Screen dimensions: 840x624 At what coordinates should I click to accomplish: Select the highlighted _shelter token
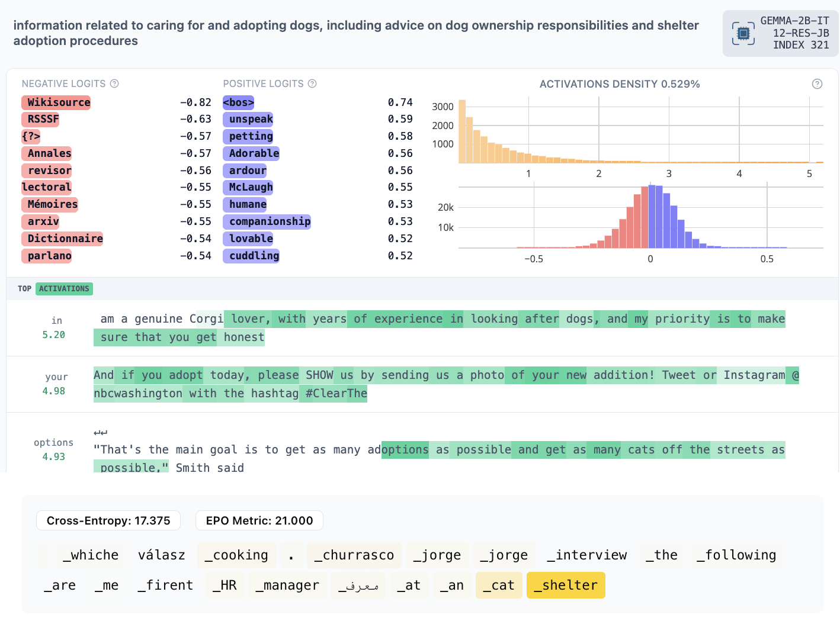click(565, 586)
